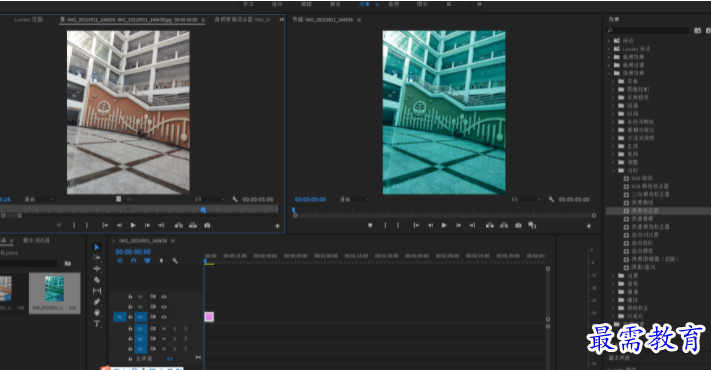
Task: Open the 媒体浏览器 media browser tab
Action: pyautogui.click(x=36, y=240)
